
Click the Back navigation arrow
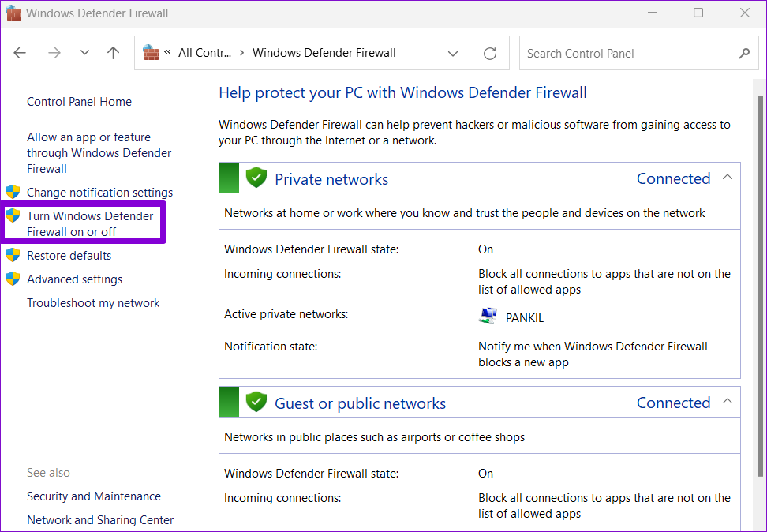(x=20, y=53)
